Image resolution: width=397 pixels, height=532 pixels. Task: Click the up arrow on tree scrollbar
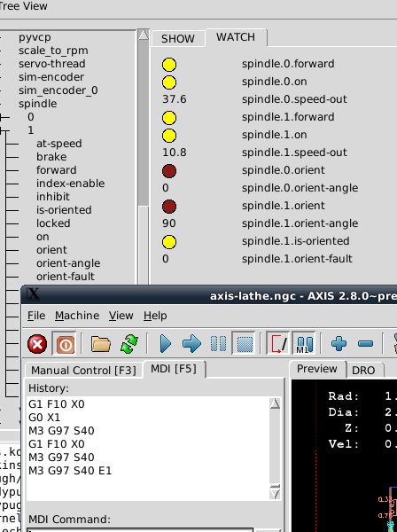tap(144, 35)
